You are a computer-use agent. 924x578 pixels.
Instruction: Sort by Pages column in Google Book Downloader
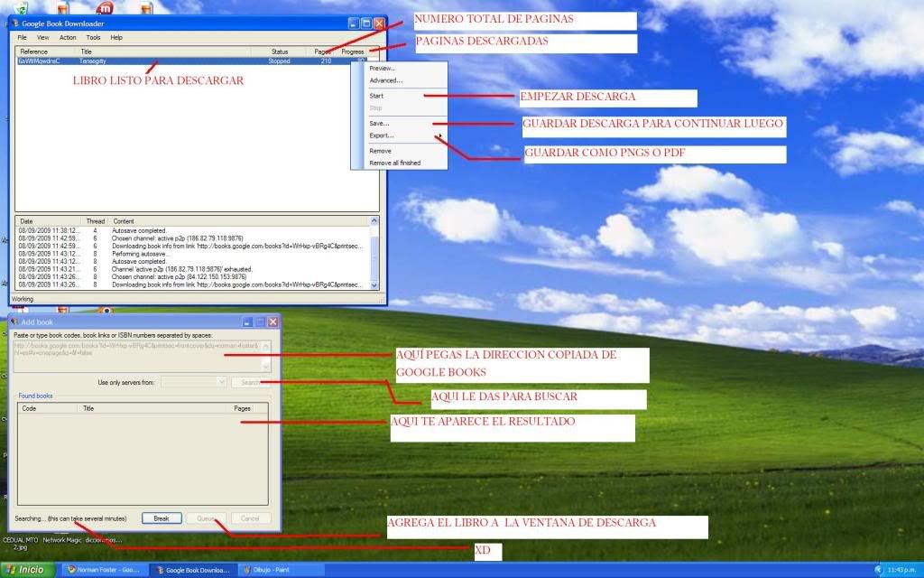coord(322,51)
